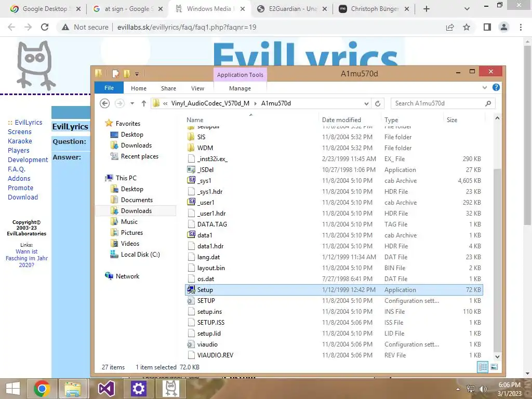Go up one folder level in Explorer
The image size is (532, 399).
144,103
